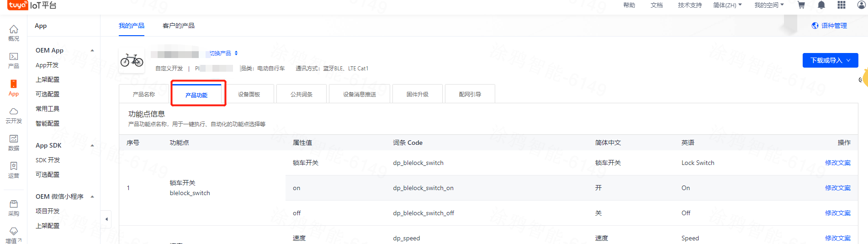This screenshot has height=244, width=868.
Task: Click the Lock Switch English cell
Action: 698,163
